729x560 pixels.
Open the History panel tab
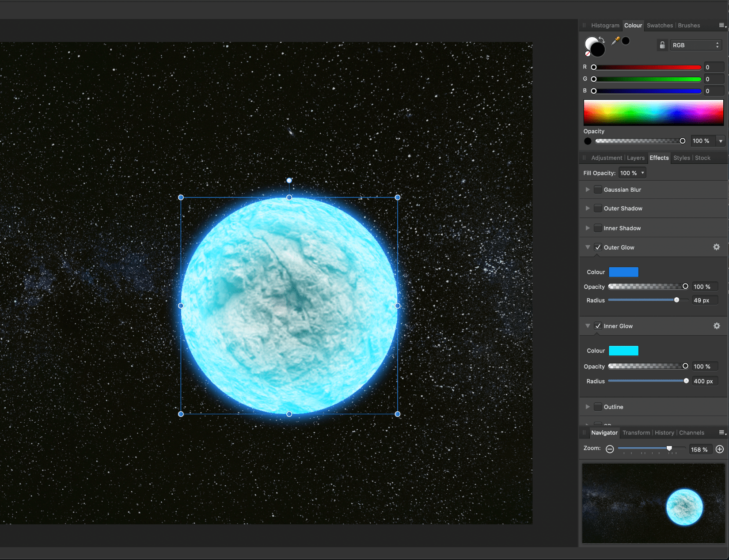664,433
